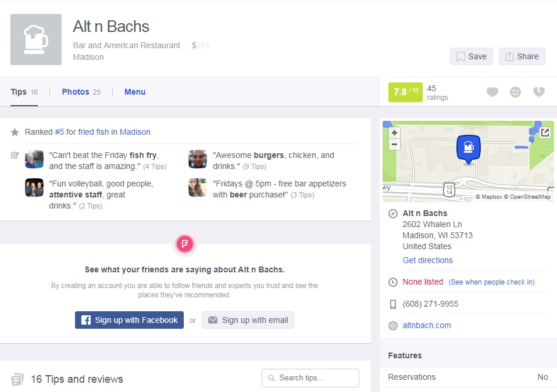Open the Menu tab
Screen dimensions: 557x392
135,92
